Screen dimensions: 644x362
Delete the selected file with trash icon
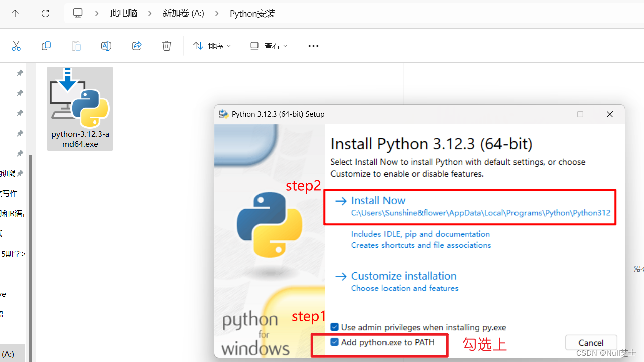coord(167,46)
